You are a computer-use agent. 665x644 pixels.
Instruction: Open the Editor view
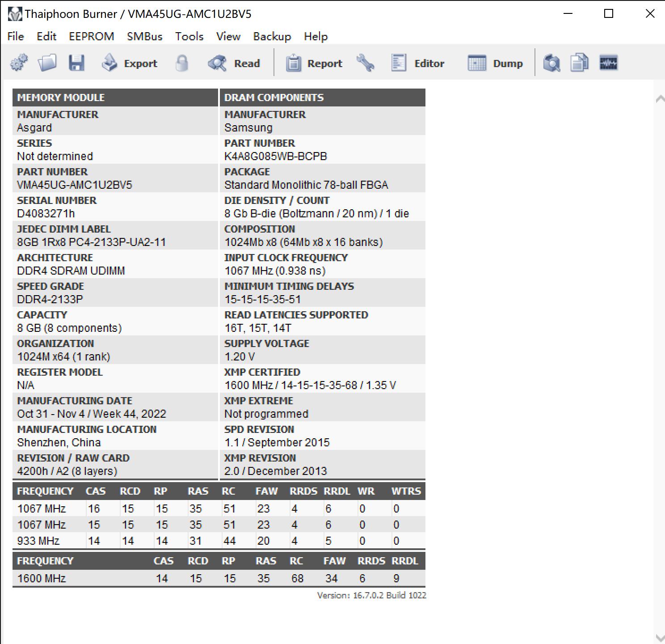click(418, 63)
